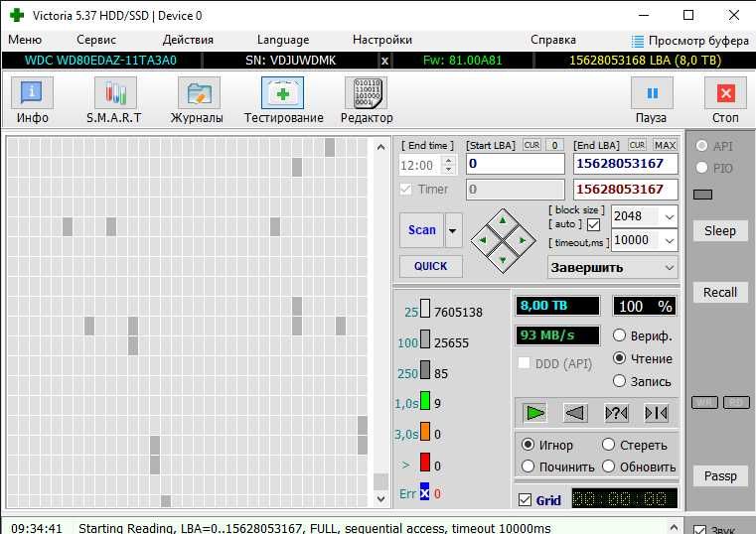Viewport: 756px width, 534px height.
Task: Decrease End time with spinner down arrow
Action: point(448,170)
